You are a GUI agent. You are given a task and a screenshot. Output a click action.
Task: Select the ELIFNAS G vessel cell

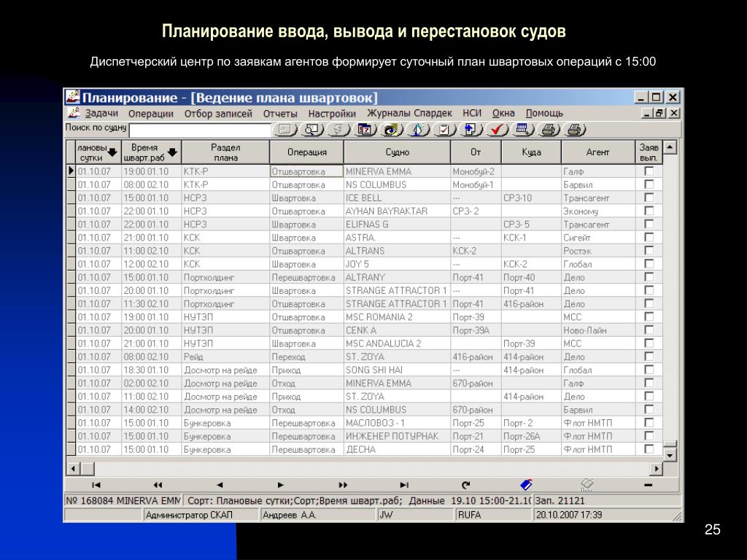[x=397, y=224]
